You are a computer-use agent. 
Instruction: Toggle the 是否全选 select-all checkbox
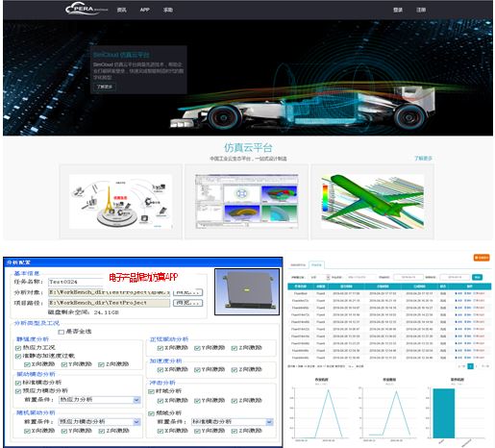point(61,332)
